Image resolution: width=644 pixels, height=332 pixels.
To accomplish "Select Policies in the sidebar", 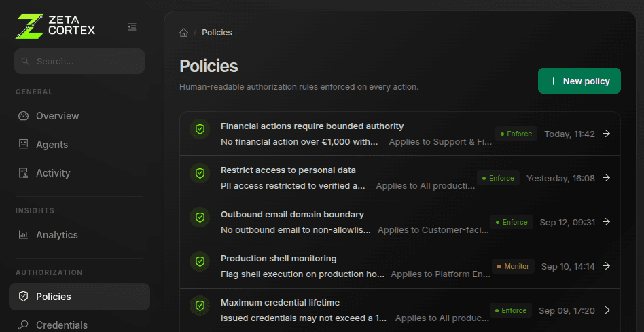I will tap(79, 297).
